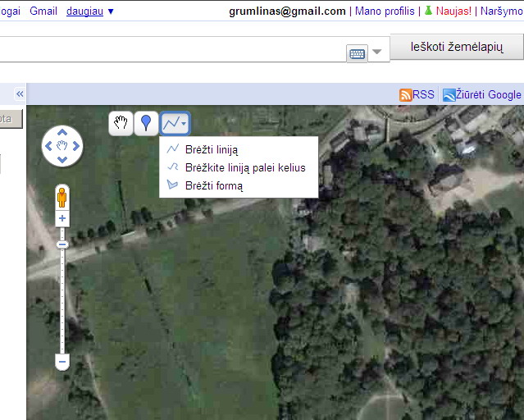The width and height of the screenshot is (524, 420).
Task: Zoom out with the minus button
Action: [62, 361]
